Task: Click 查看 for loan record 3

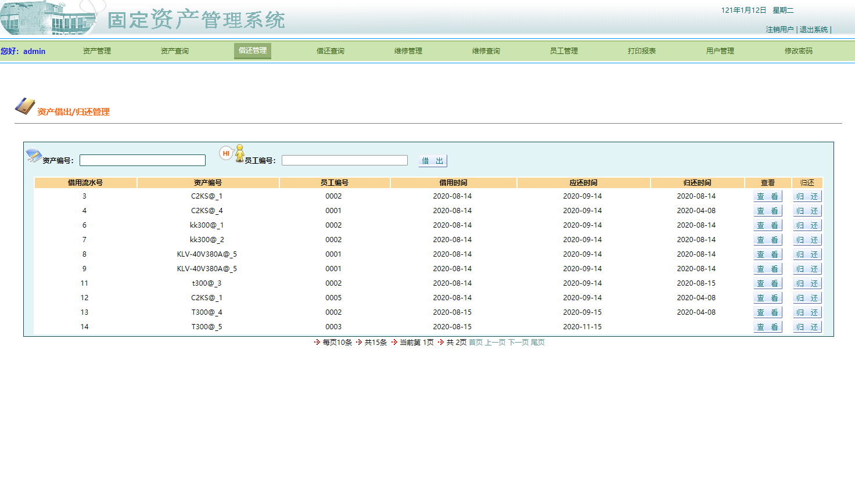Action: [767, 196]
